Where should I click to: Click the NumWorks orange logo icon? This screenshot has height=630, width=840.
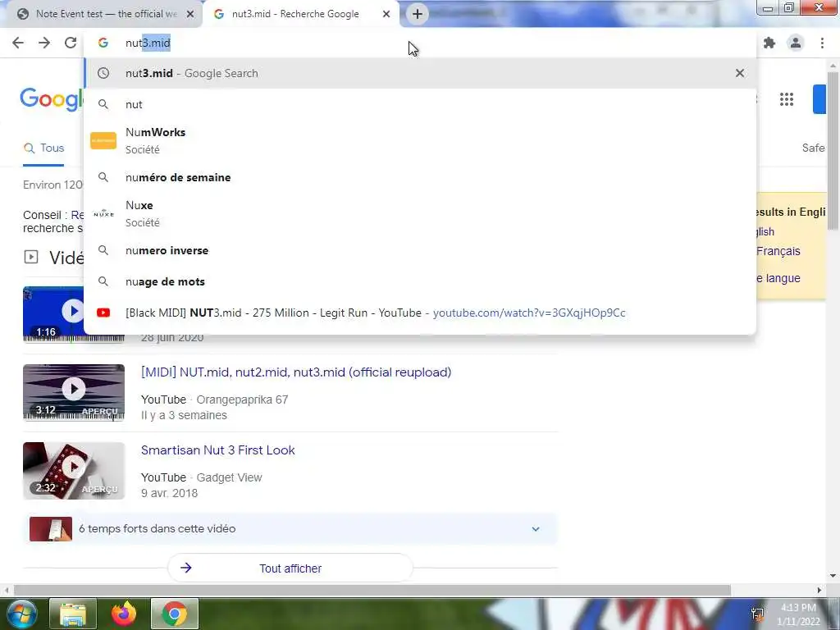tap(103, 140)
